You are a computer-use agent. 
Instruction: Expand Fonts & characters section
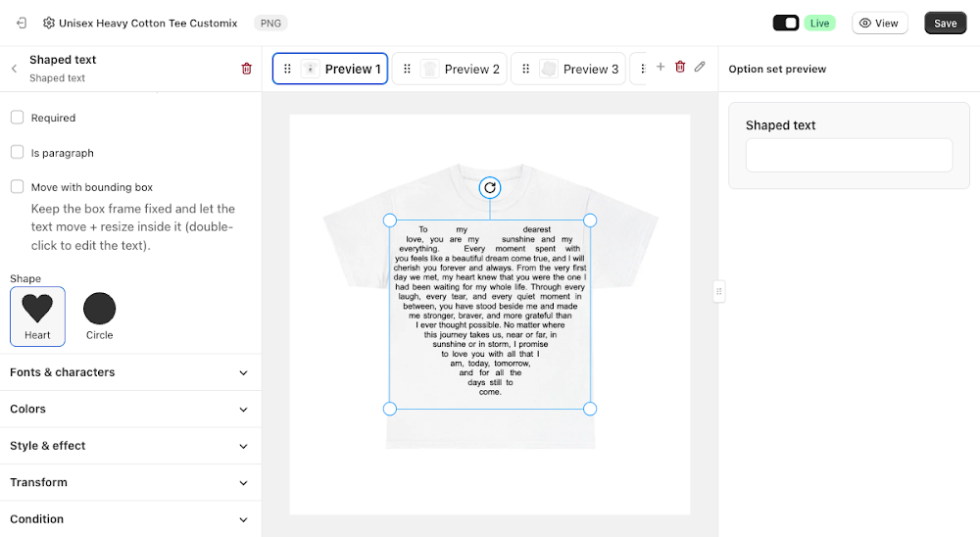pos(130,372)
